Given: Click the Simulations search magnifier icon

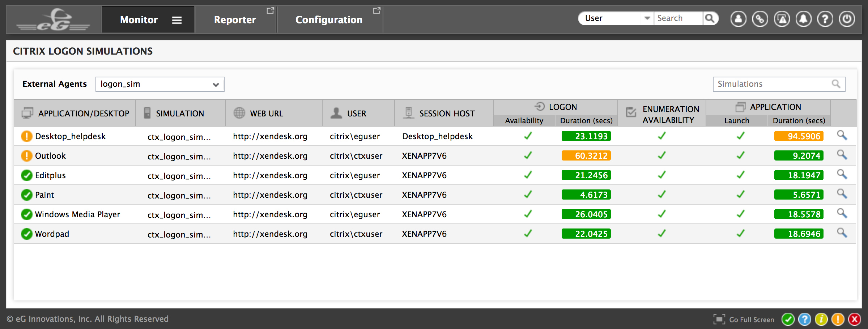Looking at the screenshot, I should [x=836, y=84].
